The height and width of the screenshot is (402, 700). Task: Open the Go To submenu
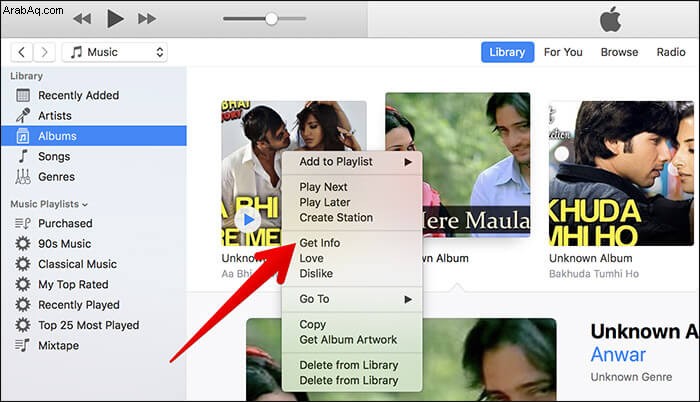[352, 299]
